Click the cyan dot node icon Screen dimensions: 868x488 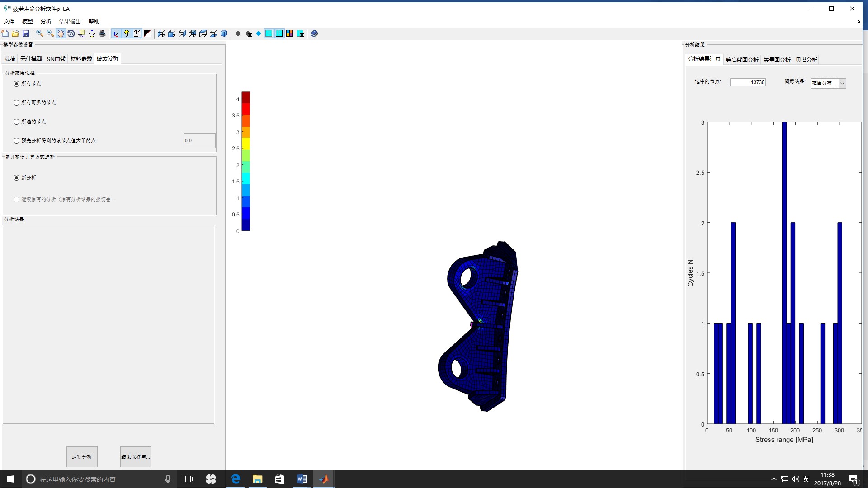(259, 33)
